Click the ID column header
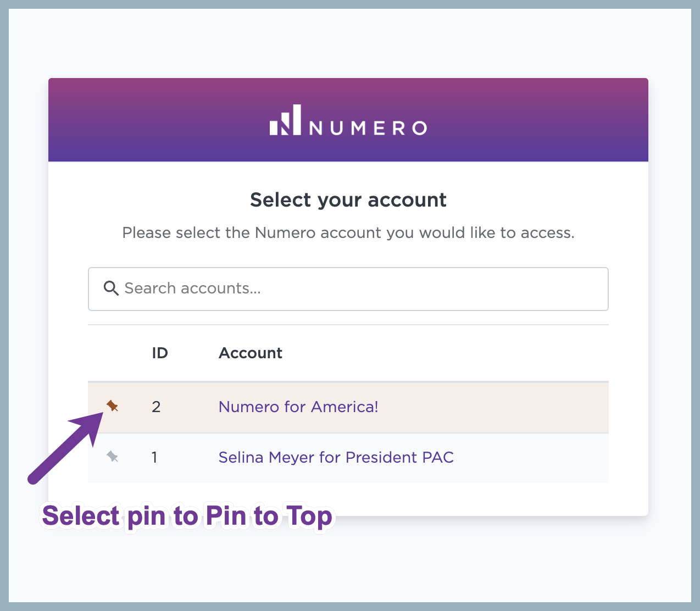The height and width of the screenshot is (611, 700). 160,353
